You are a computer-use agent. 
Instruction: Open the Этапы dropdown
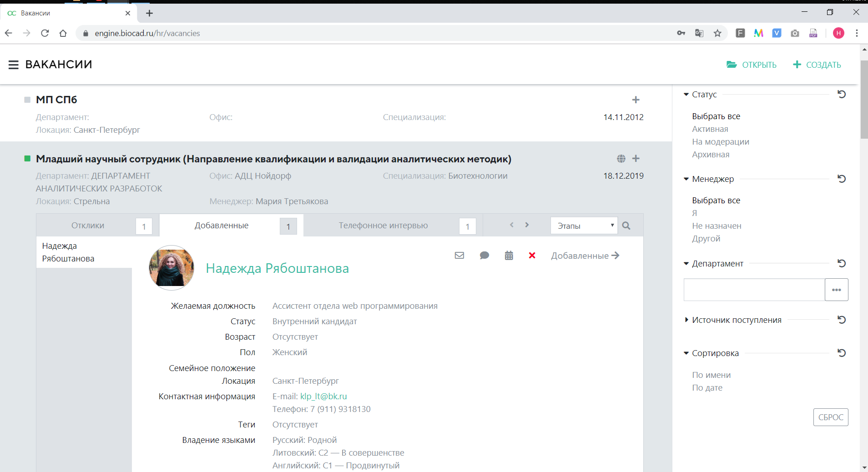coord(584,226)
